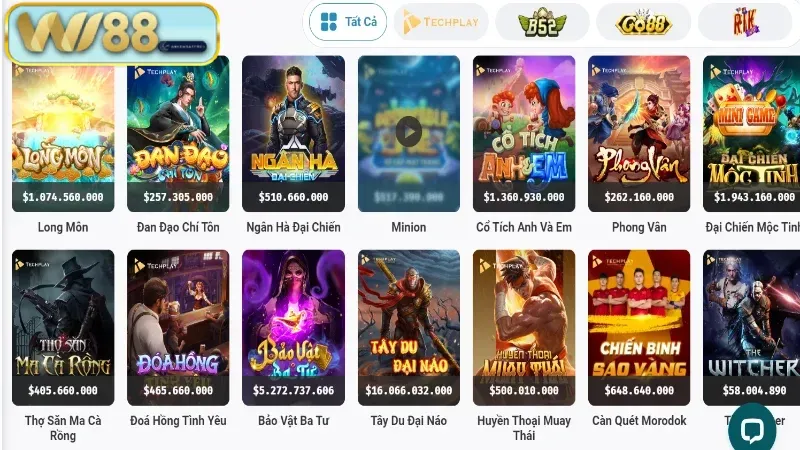Play the Minion game preview video
The height and width of the screenshot is (450, 800).
pos(409,132)
